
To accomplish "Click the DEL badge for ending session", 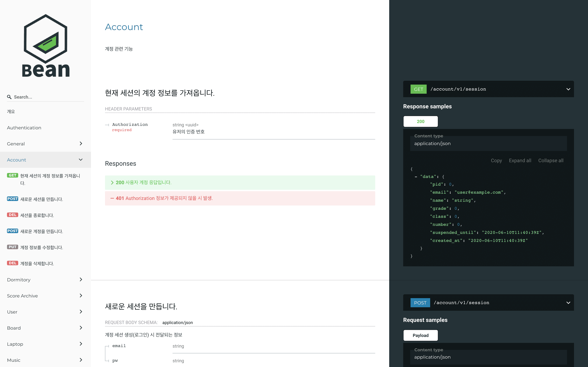I will (12, 215).
